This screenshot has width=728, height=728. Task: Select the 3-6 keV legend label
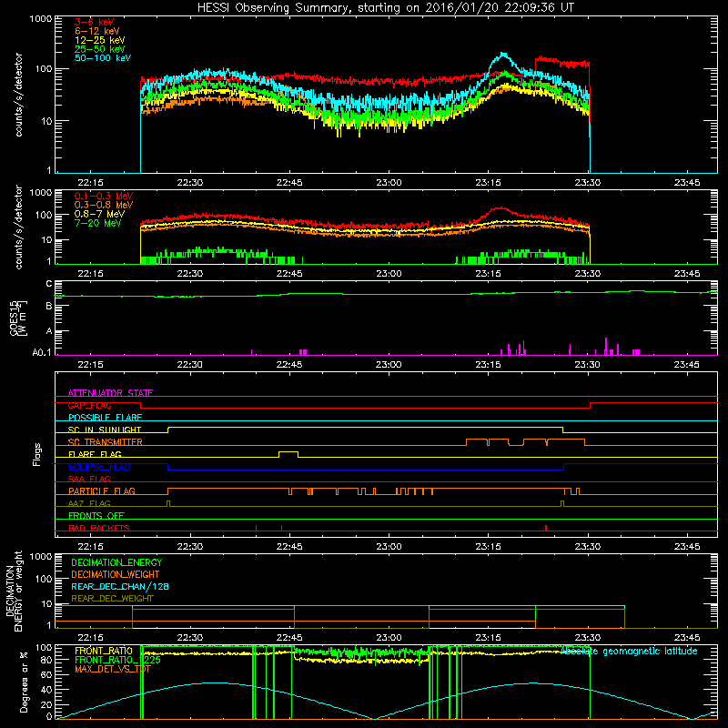94,22
